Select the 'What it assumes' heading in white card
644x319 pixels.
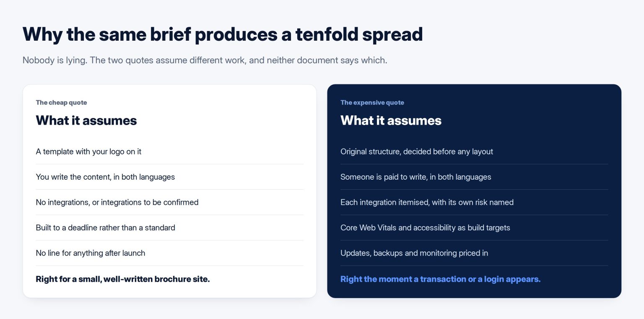86,120
